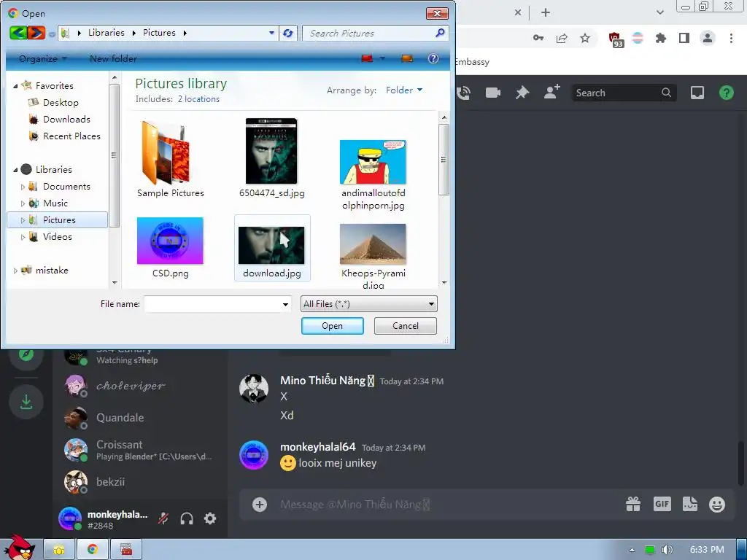Image resolution: width=747 pixels, height=560 pixels.
Task: Start a video call in Discord
Action: click(492, 93)
